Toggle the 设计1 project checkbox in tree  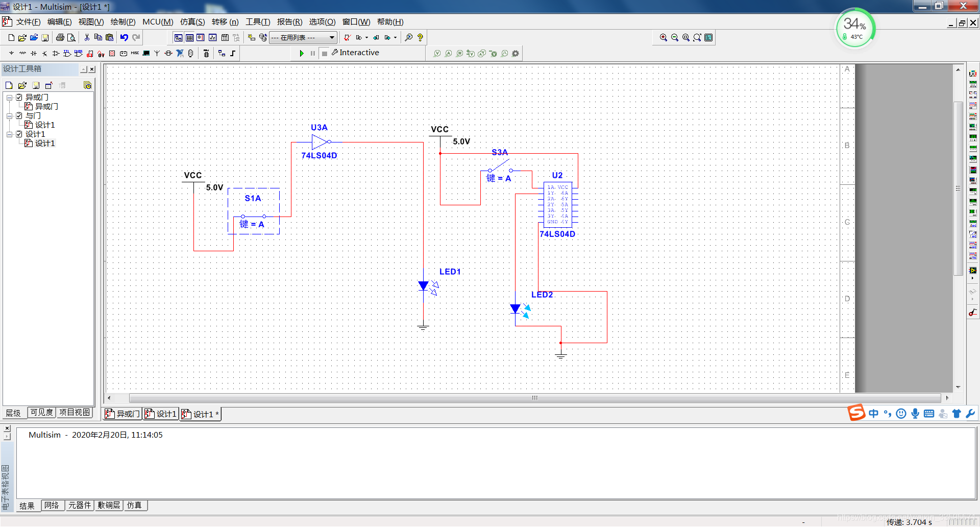[x=19, y=134]
